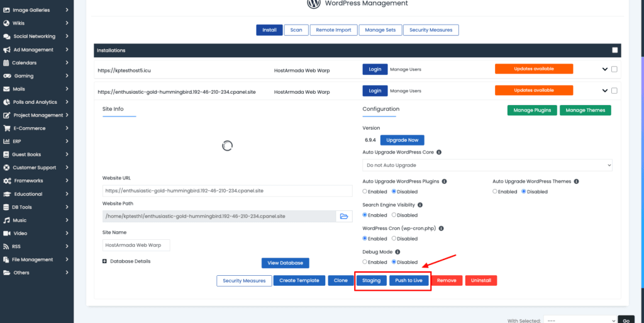The image size is (644, 323).
Task: Select Disabled for Auto Upgrade WordPress Themes
Action: tap(524, 191)
